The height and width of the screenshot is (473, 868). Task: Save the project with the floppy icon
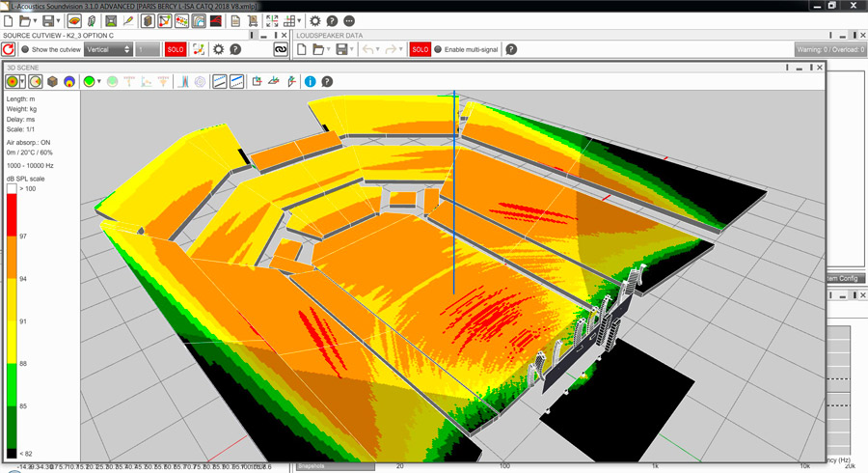[49, 21]
